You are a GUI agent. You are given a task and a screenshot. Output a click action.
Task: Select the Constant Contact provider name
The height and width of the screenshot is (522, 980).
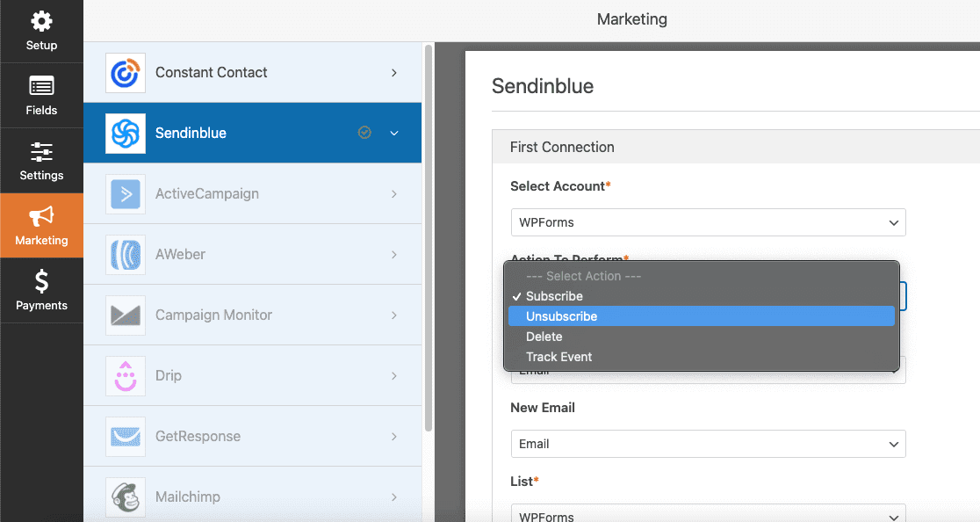212,73
